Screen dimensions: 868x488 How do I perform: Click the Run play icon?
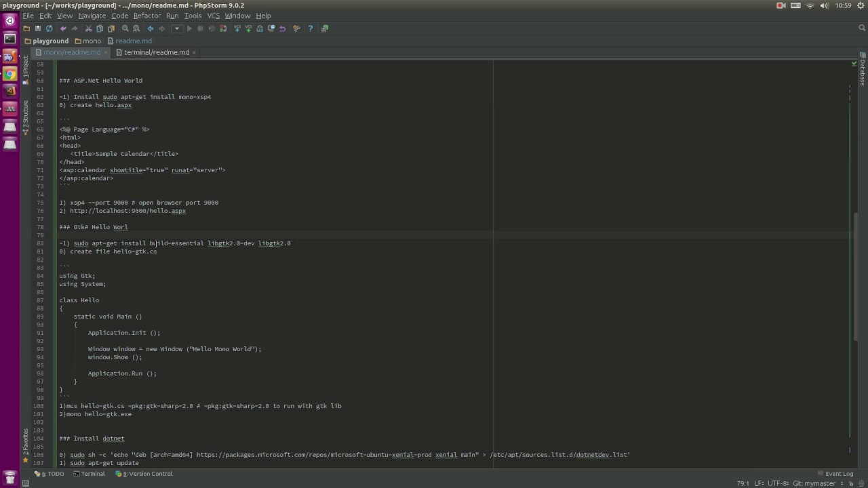pyautogui.click(x=189, y=28)
